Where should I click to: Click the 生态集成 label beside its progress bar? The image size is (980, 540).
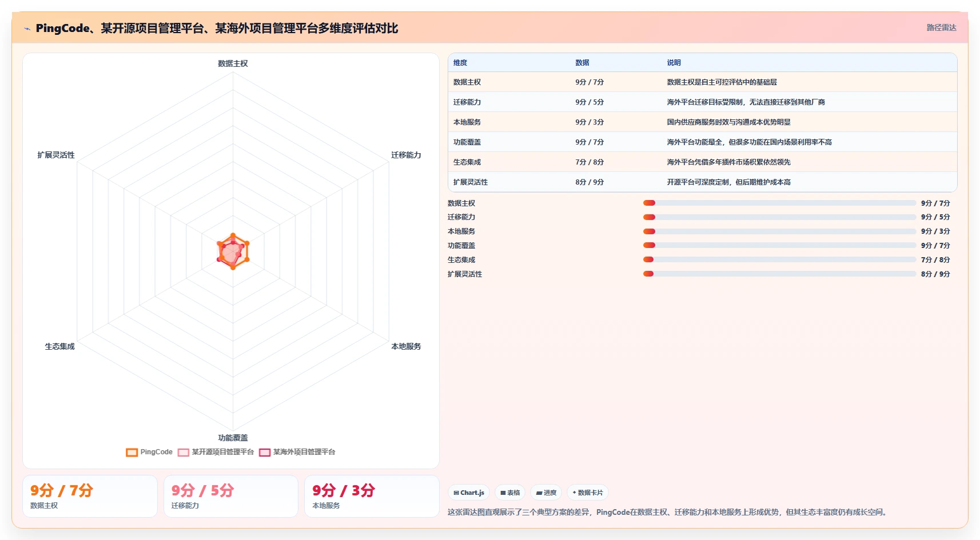[461, 260]
